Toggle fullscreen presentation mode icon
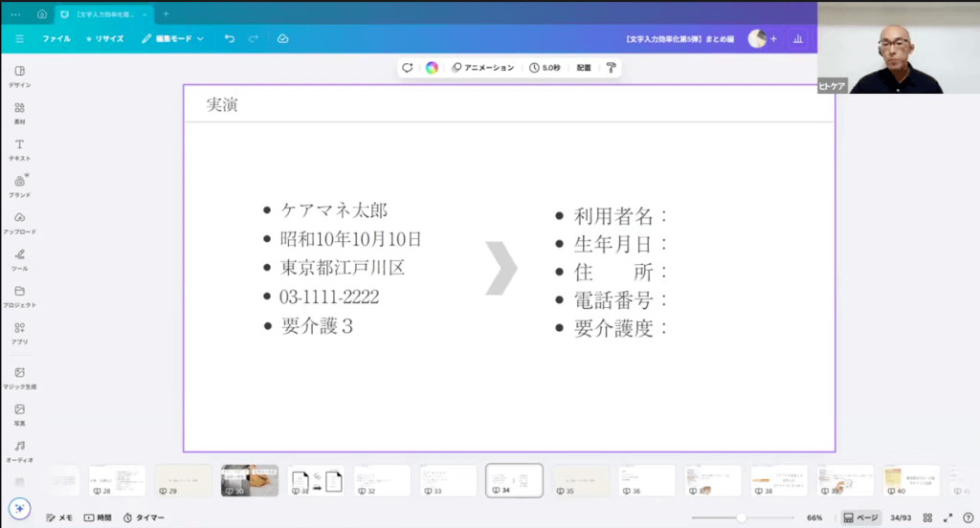This screenshot has width=980, height=528. pyautogui.click(x=948, y=517)
